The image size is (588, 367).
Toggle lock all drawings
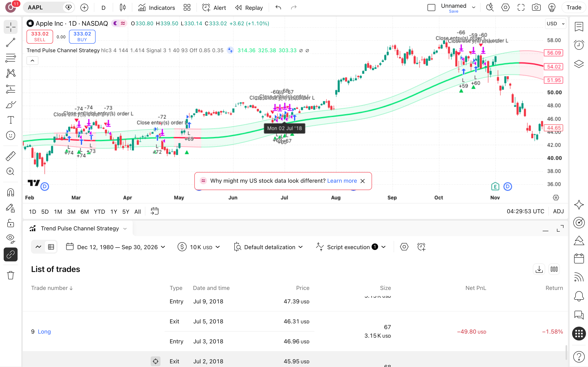pos(11,223)
